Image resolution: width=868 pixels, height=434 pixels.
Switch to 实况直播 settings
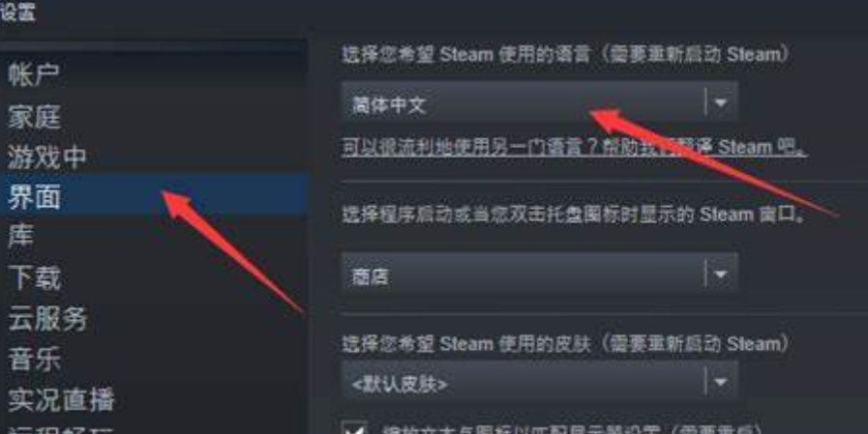coord(61,400)
